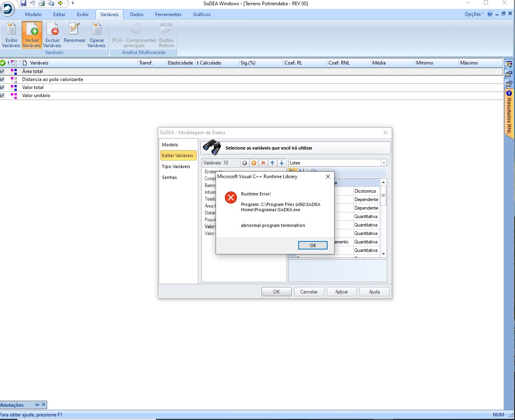Open the Ferramentas ribbon tab
The image size is (515, 420).
click(168, 15)
